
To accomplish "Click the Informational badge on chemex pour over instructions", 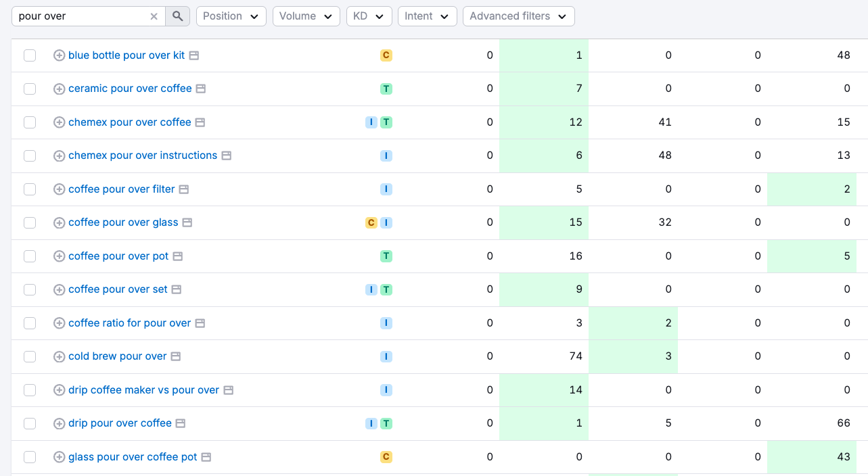I will point(386,155).
